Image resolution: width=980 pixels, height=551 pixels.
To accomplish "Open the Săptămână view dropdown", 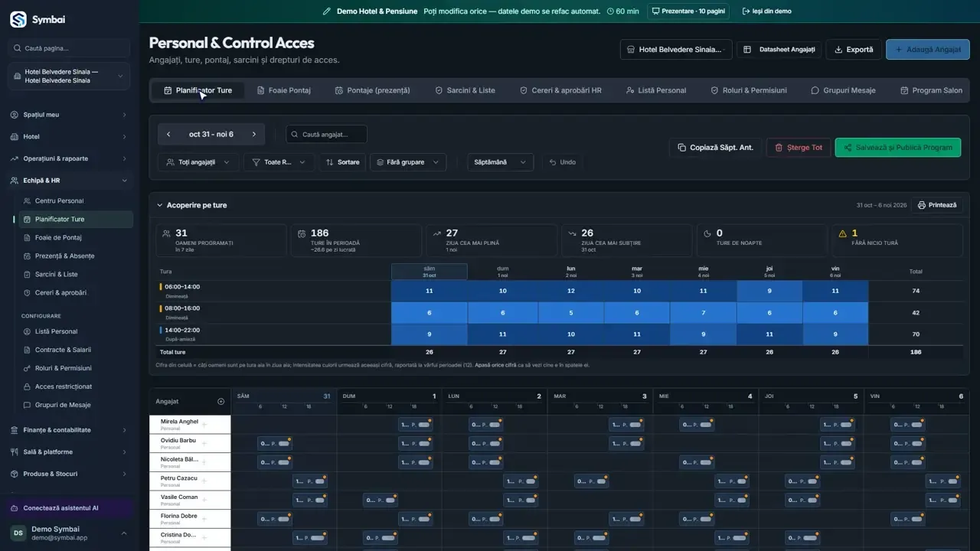I will click(500, 162).
